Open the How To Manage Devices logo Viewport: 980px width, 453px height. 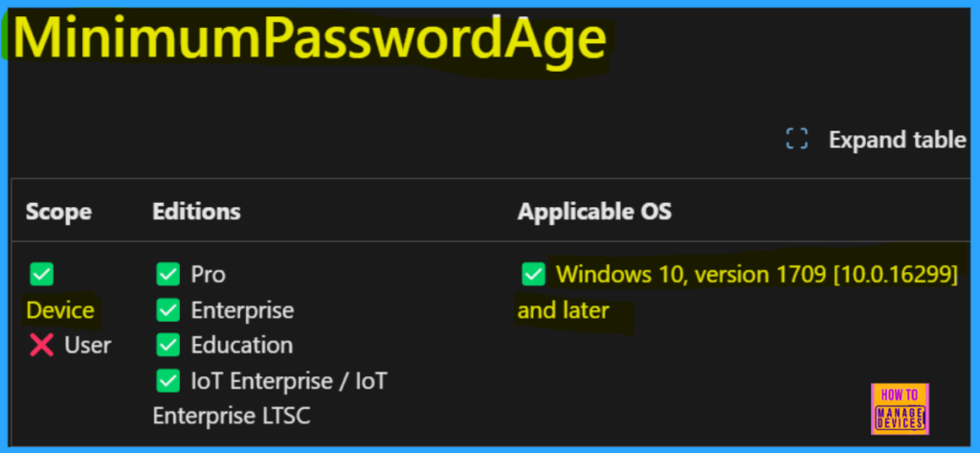pos(900,410)
